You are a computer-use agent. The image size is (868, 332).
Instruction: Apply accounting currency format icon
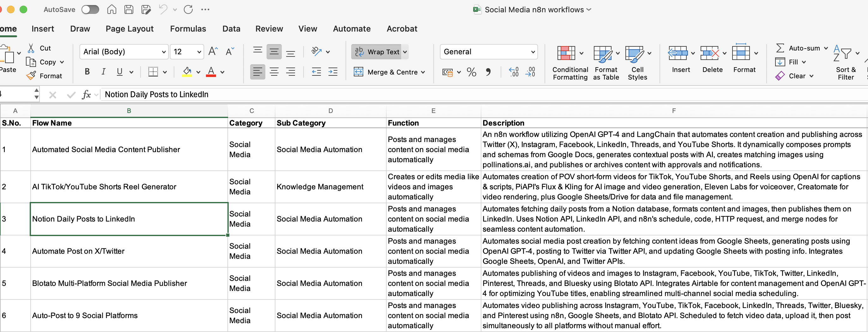[448, 72]
